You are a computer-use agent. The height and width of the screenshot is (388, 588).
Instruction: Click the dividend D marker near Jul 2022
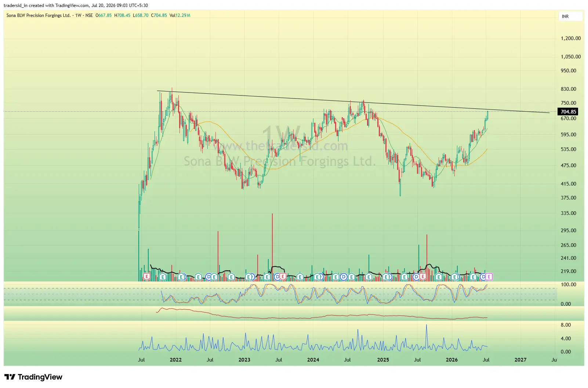[x=208, y=277]
